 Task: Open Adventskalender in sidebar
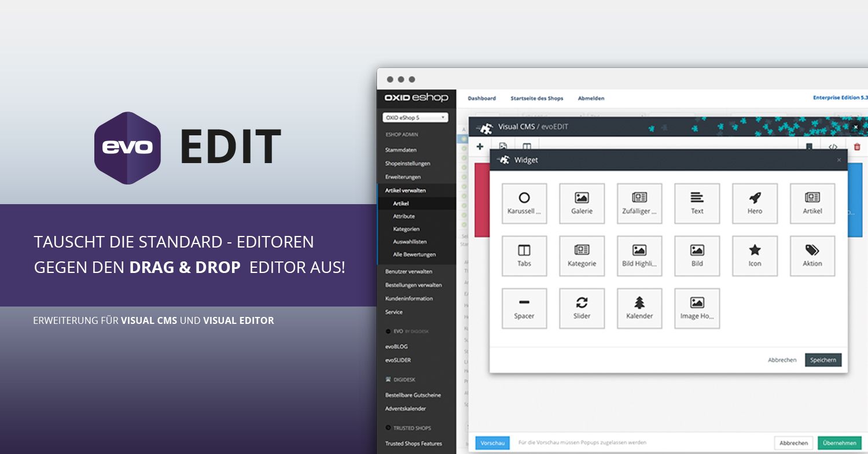tap(406, 408)
